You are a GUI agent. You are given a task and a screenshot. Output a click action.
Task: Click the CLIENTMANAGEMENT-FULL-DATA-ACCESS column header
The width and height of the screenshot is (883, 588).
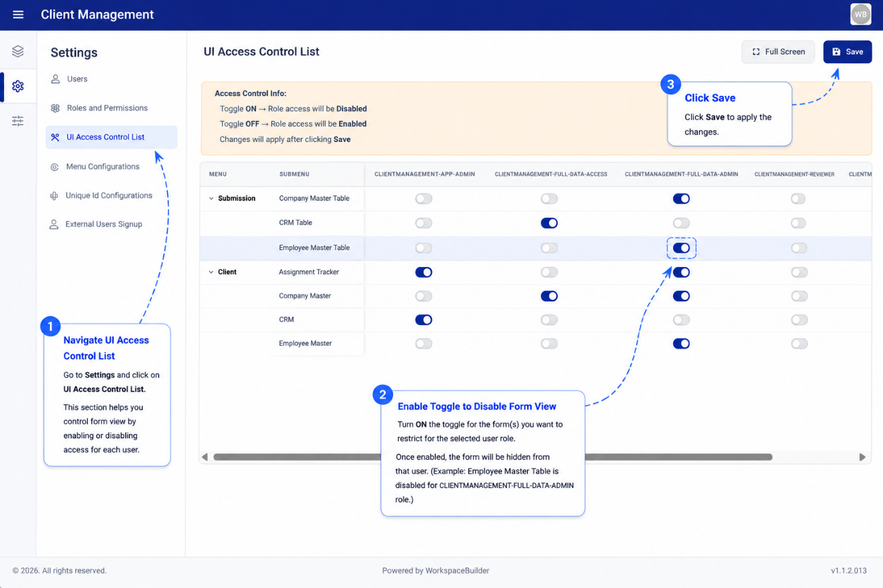[551, 174]
